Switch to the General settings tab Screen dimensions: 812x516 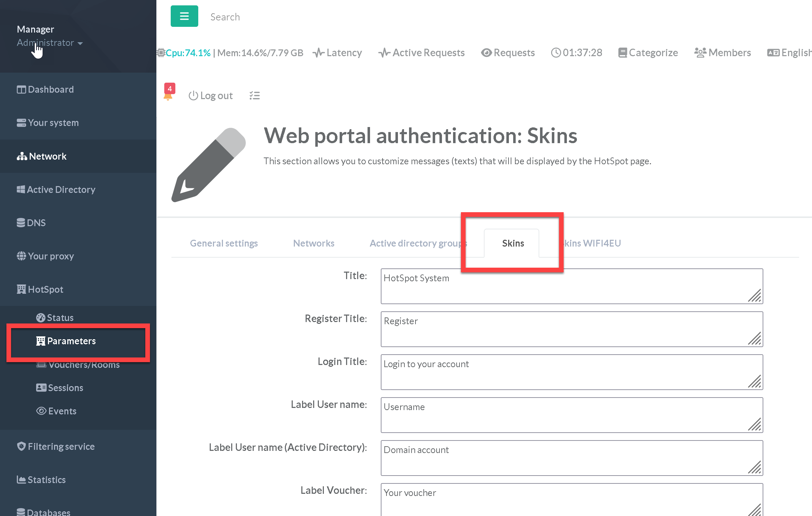click(224, 243)
